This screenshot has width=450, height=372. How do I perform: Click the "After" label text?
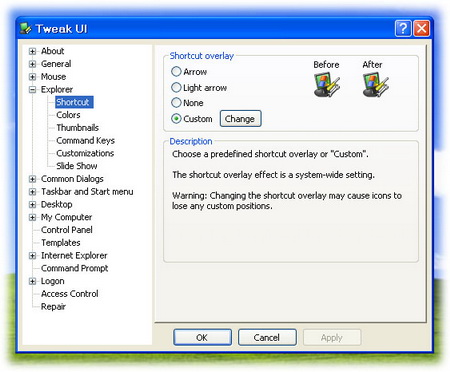[x=372, y=65]
